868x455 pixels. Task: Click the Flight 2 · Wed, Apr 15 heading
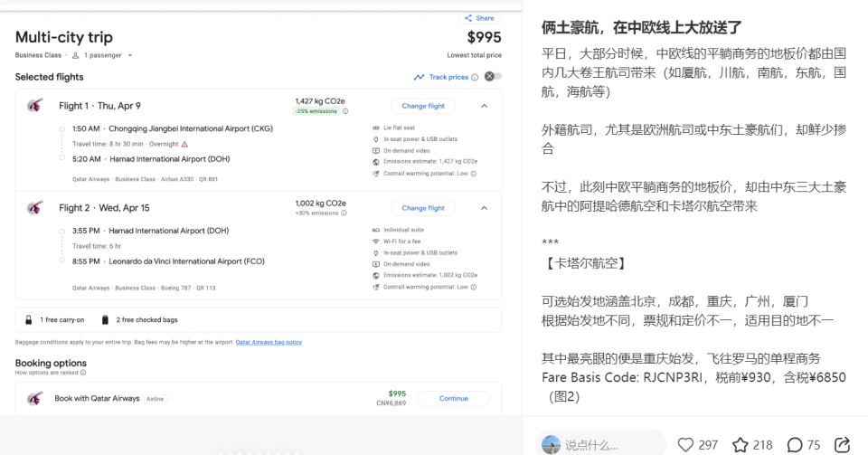coord(104,208)
